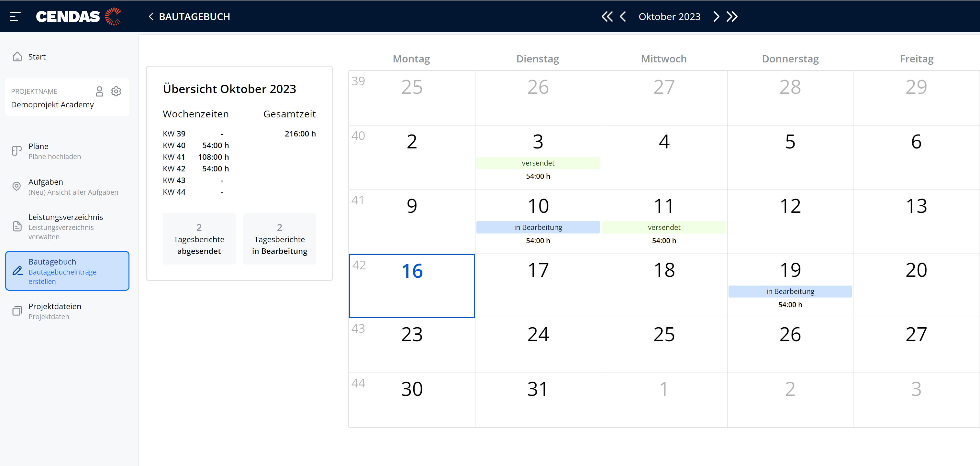980x466 pixels.
Task: Select calendar day October 12
Action: pos(790,222)
